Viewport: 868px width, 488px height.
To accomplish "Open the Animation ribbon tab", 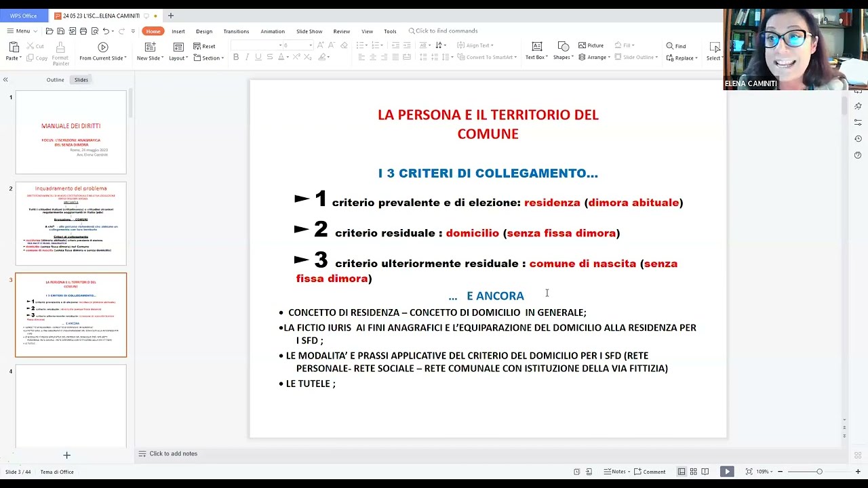I will click(273, 31).
